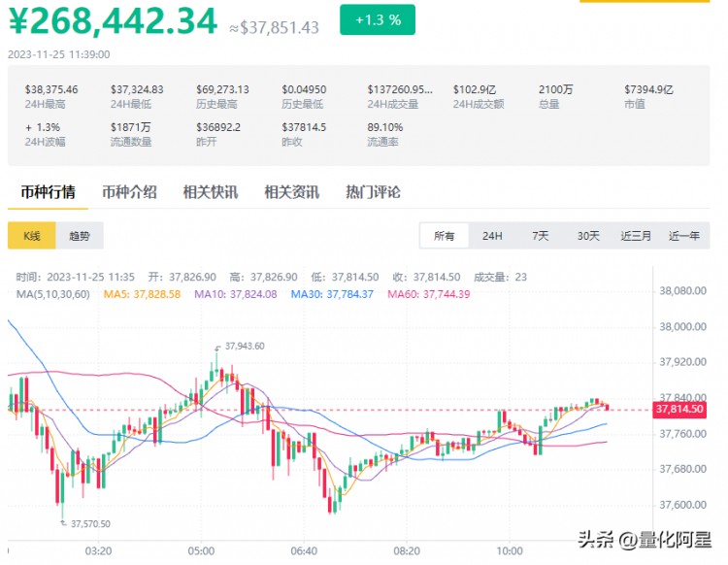The height and width of the screenshot is (565, 728).
Task: Click the 37,943.60 high marker
Action: pyautogui.click(x=245, y=346)
